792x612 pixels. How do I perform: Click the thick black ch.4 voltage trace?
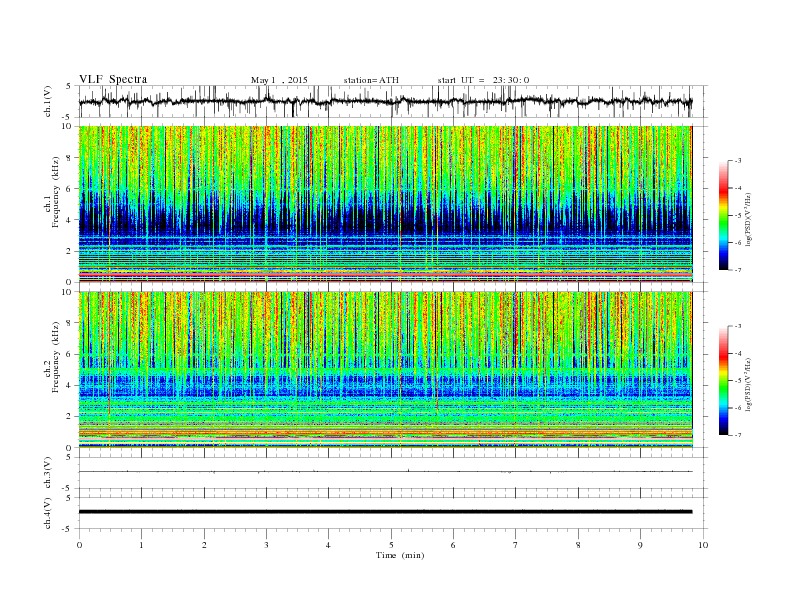(x=385, y=512)
